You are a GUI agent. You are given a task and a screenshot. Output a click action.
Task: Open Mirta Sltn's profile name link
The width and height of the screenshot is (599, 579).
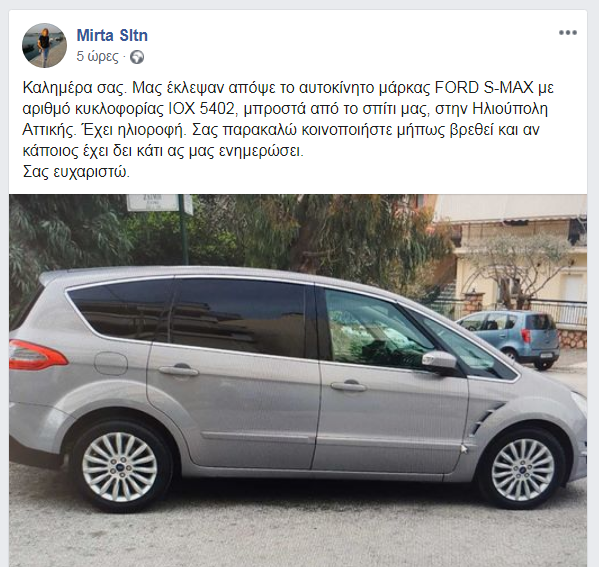(x=112, y=36)
